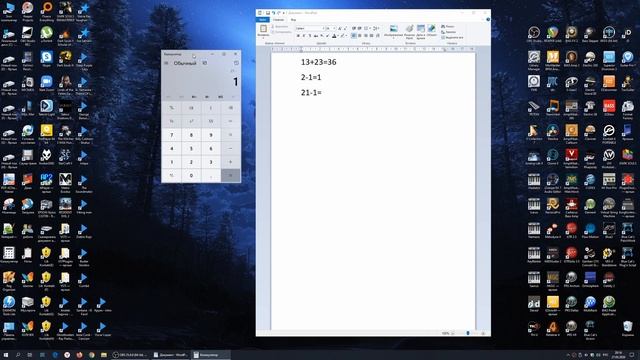Click the Calculator backspace key

(231, 108)
